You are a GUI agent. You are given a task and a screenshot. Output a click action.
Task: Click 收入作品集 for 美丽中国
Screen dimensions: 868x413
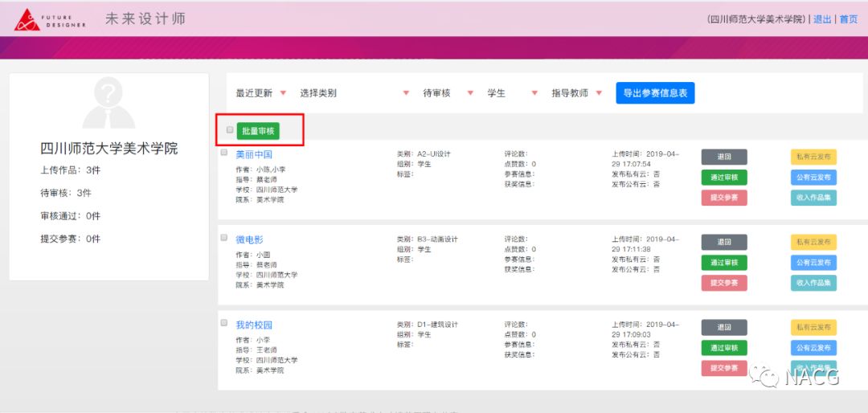[x=813, y=198]
